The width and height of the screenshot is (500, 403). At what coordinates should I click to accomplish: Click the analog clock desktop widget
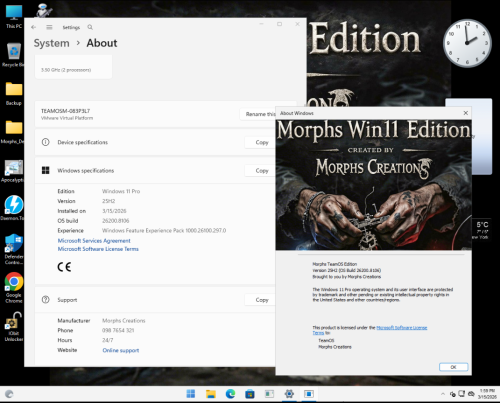coord(467,43)
